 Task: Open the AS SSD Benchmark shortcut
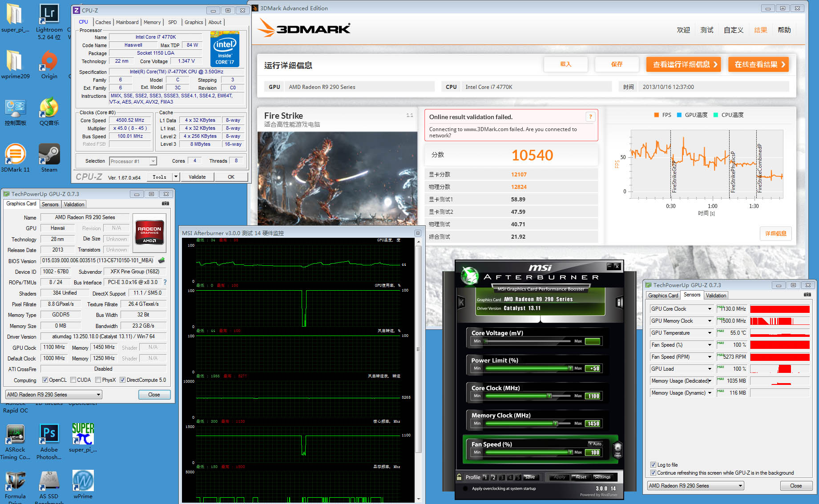click(x=49, y=487)
